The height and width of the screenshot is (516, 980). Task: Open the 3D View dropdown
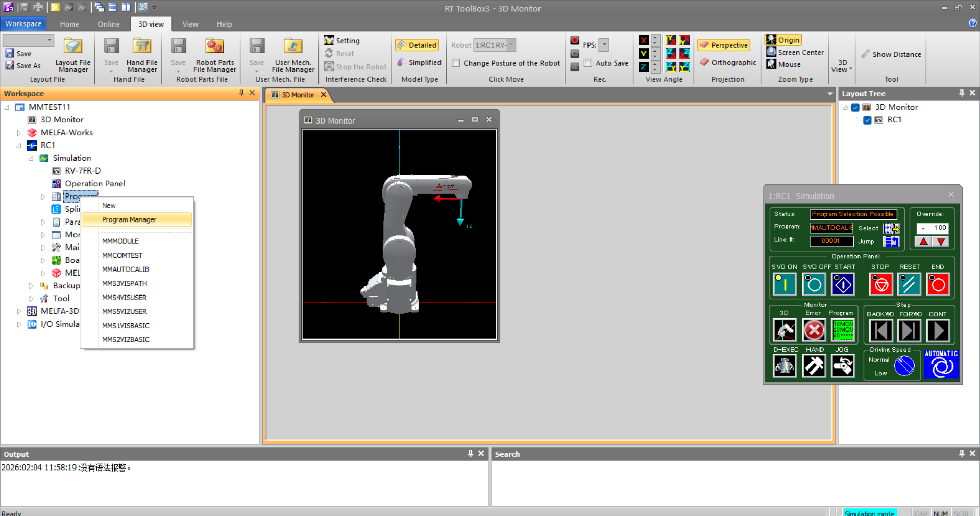[x=842, y=66]
